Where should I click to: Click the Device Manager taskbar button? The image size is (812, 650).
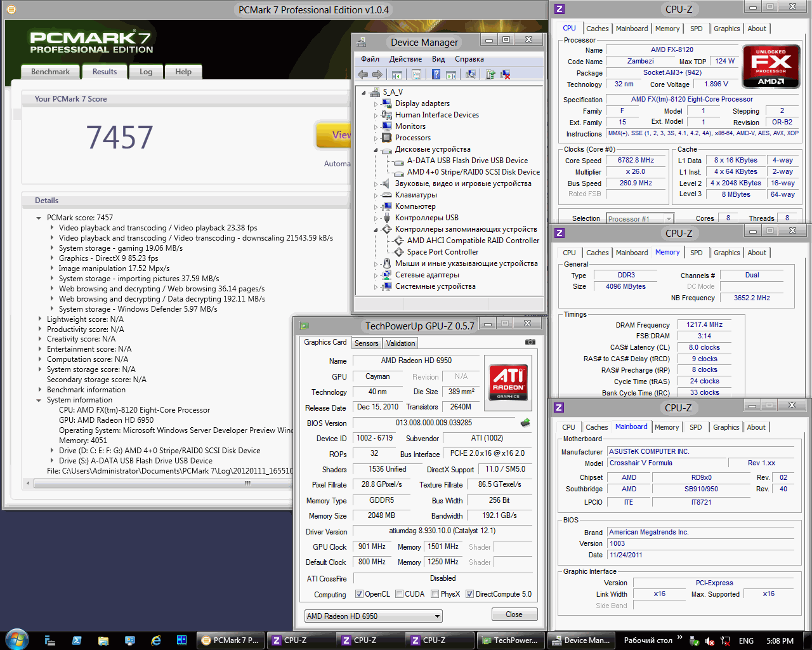pyautogui.click(x=581, y=640)
